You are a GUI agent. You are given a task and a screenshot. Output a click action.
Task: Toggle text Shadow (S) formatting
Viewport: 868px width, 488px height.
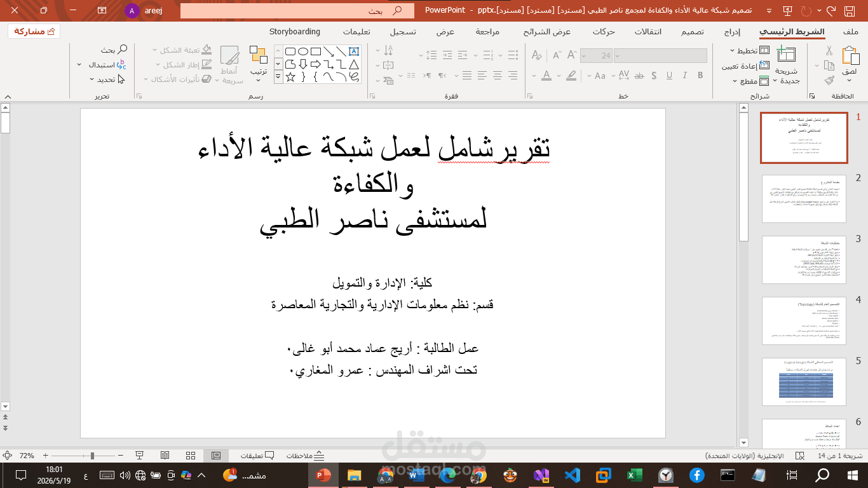point(654,76)
